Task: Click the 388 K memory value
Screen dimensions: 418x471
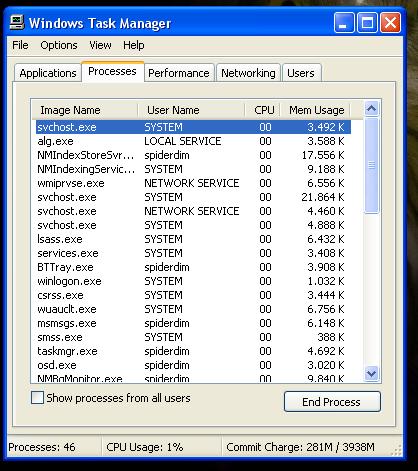Action: point(331,337)
